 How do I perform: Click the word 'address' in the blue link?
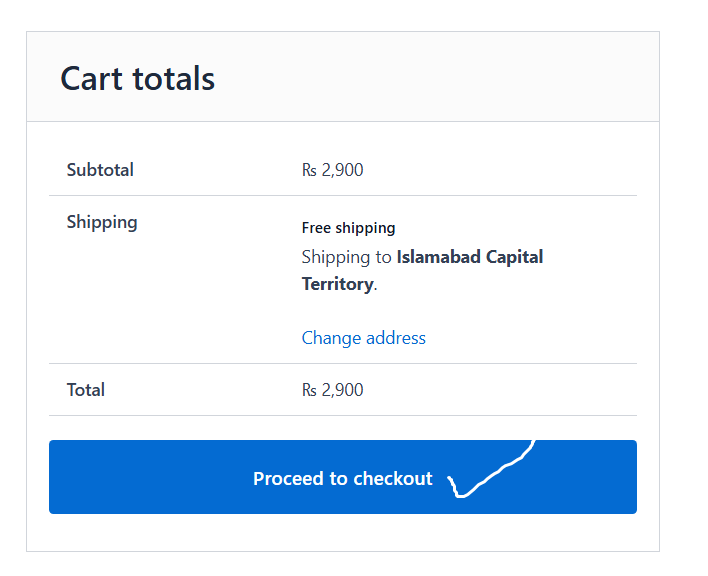396,338
